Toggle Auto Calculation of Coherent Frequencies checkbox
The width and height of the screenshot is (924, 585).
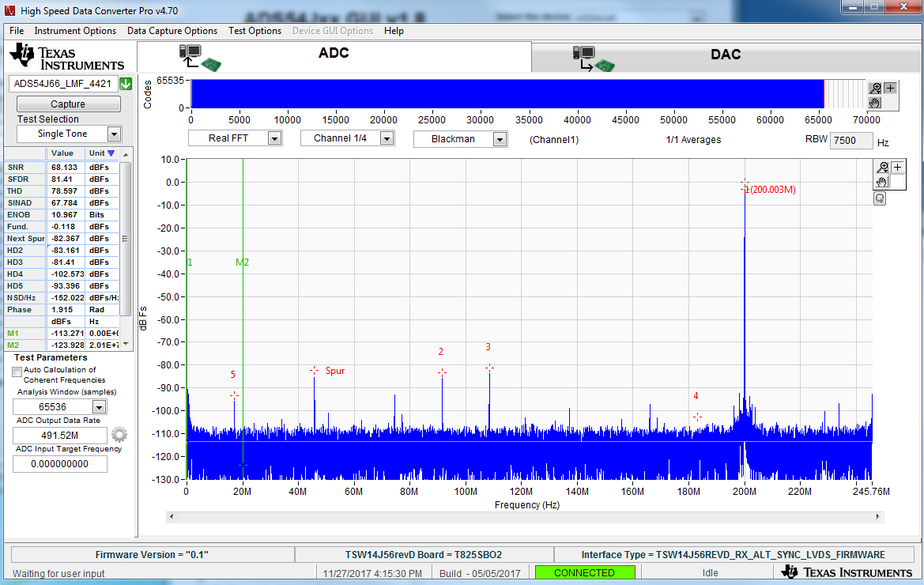[17, 372]
